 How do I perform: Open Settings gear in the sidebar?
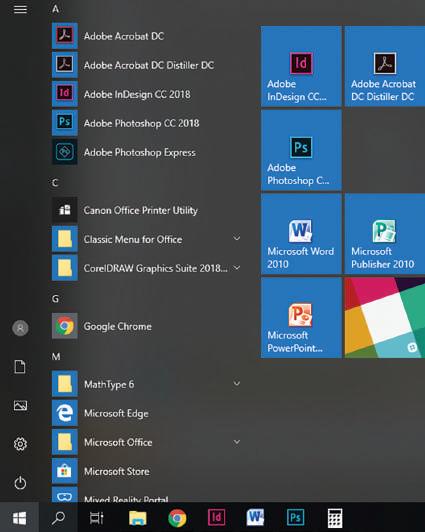tap(20, 444)
